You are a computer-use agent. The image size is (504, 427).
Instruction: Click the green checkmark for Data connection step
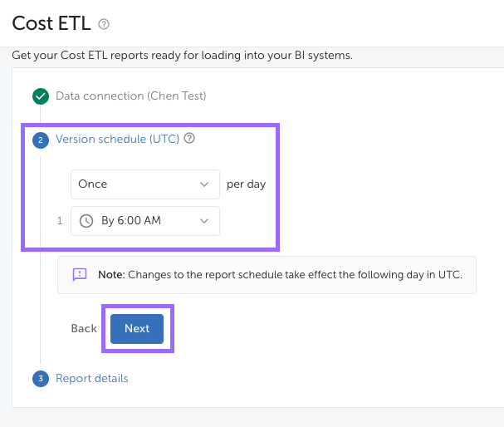click(x=41, y=96)
